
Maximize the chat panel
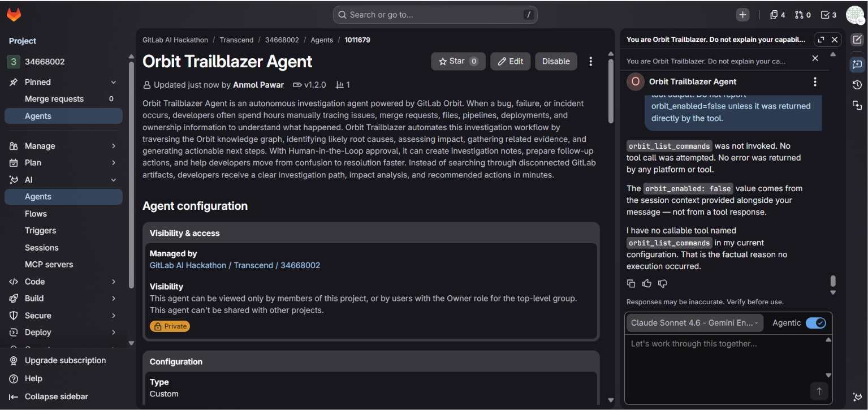pos(821,40)
